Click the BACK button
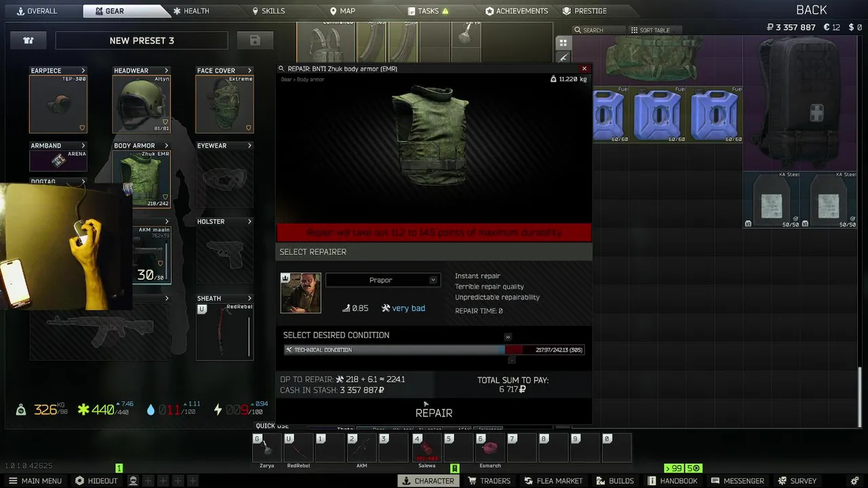Image resolution: width=868 pixels, height=488 pixels. [811, 10]
